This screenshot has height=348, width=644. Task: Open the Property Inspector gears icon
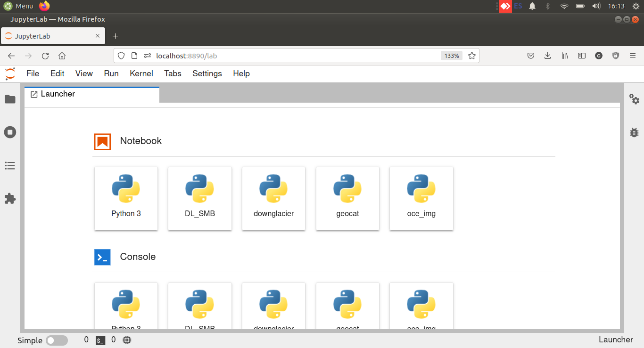(634, 99)
